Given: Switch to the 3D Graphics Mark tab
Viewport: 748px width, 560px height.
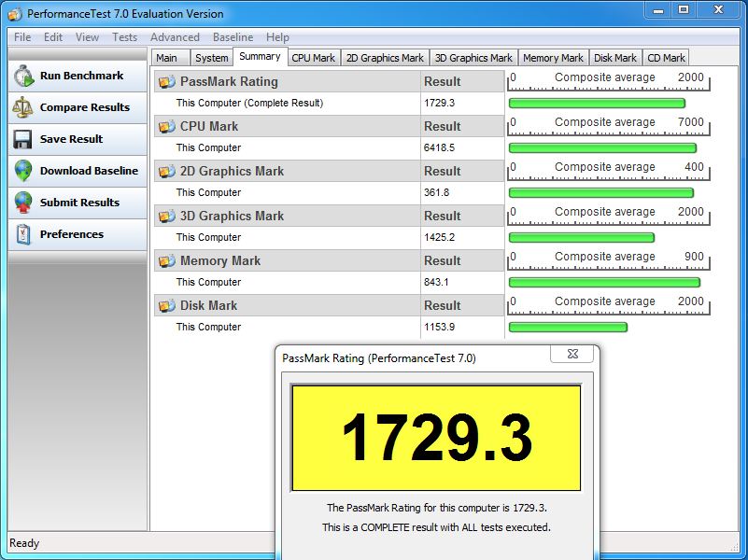Looking at the screenshot, I should coord(473,58).
